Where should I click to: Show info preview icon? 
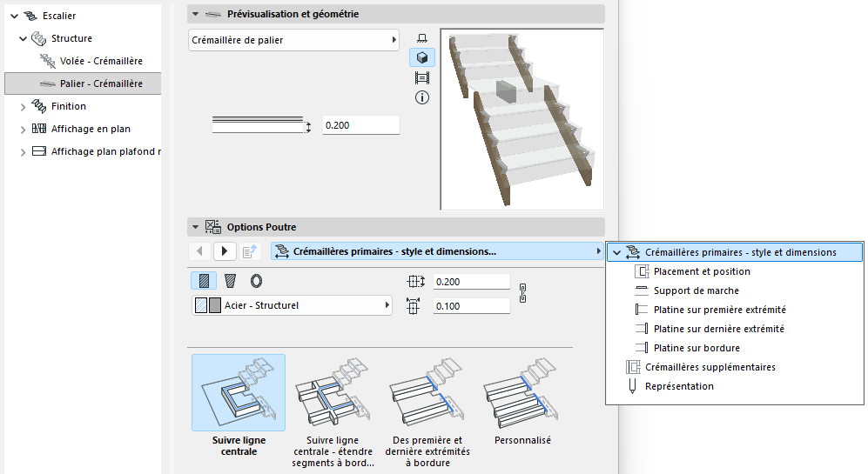[422, 98]
